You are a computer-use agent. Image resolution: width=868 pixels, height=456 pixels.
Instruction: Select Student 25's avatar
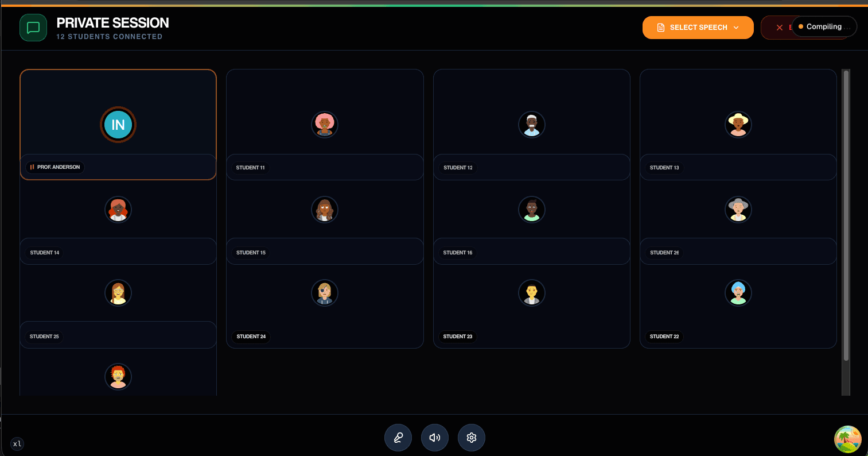[x=118, y=293]
